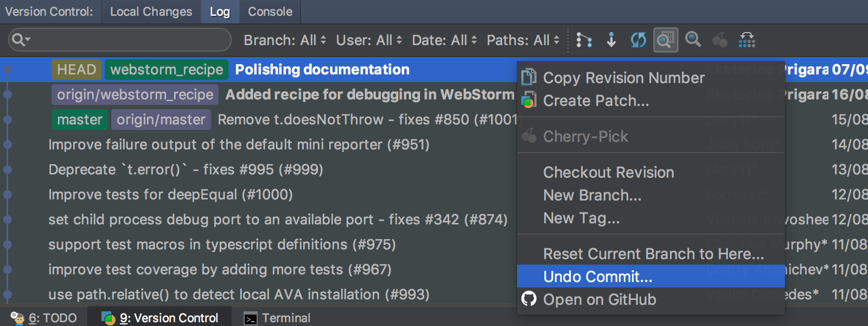Switch to the Console tab

click(270, 11)
